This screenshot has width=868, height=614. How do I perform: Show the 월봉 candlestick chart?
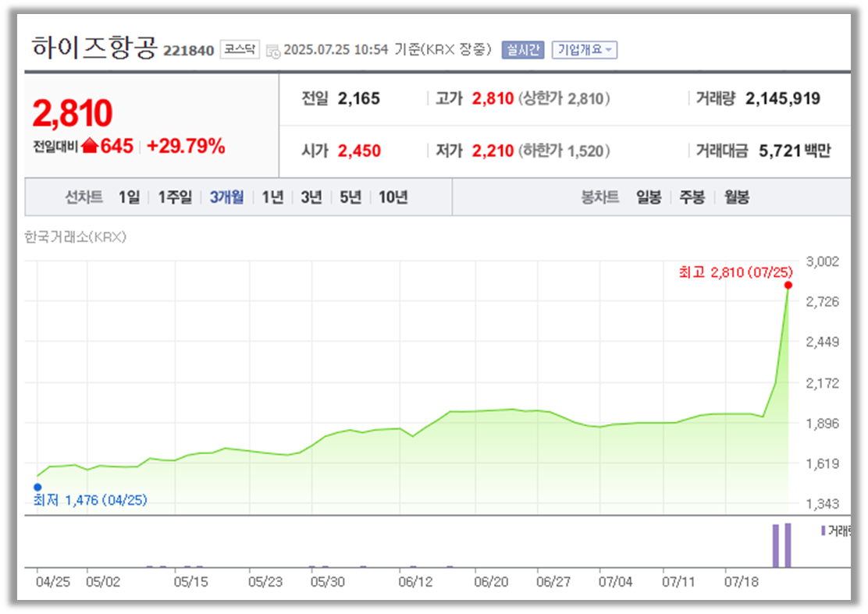coord(737,197)
